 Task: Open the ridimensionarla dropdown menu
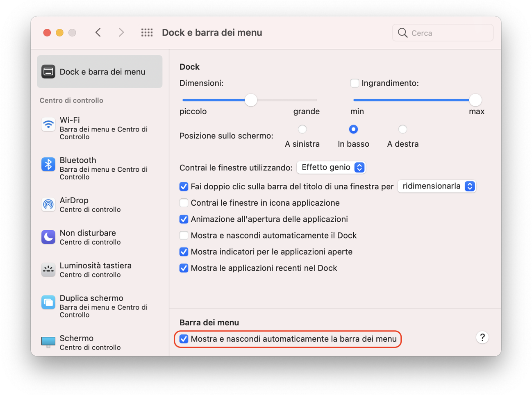tap(436, 186)
